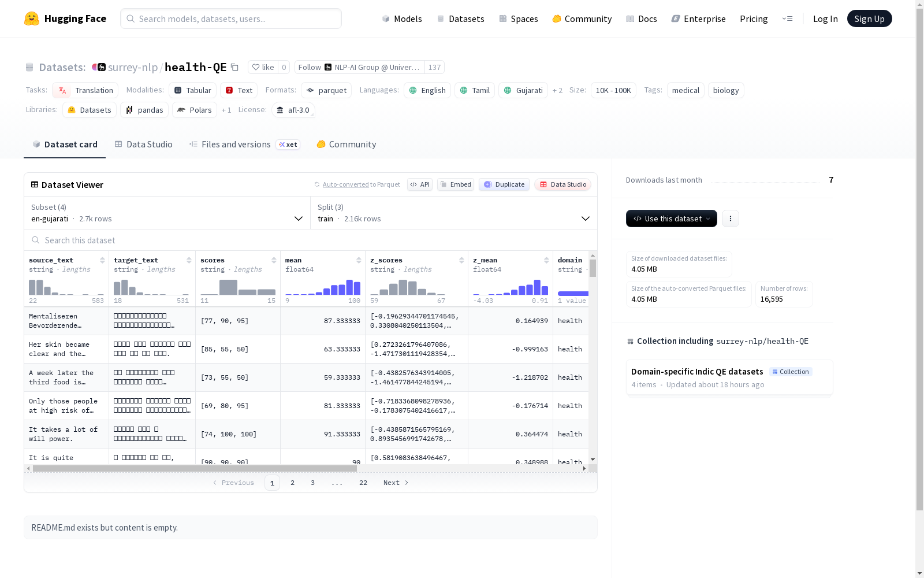Show the +2 more languages

click(557, 90)
